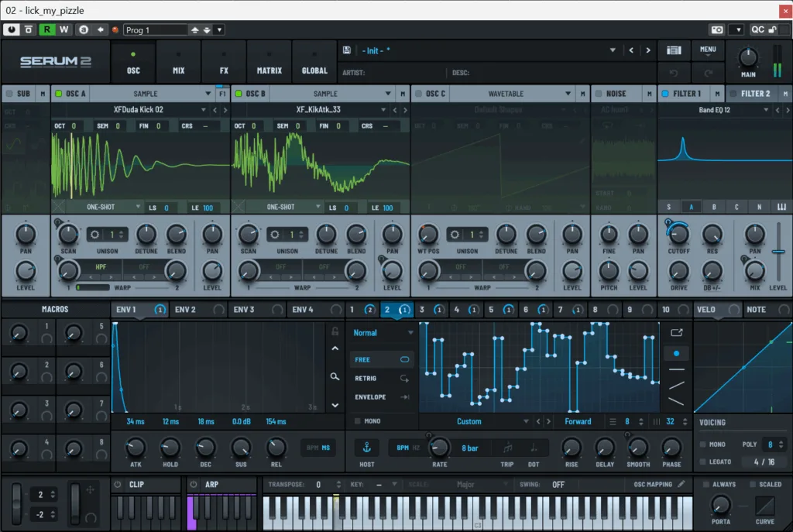Screen dimensions: 793x532
Task: Click the Filter 1 level slider
Action: click(778, 252)
